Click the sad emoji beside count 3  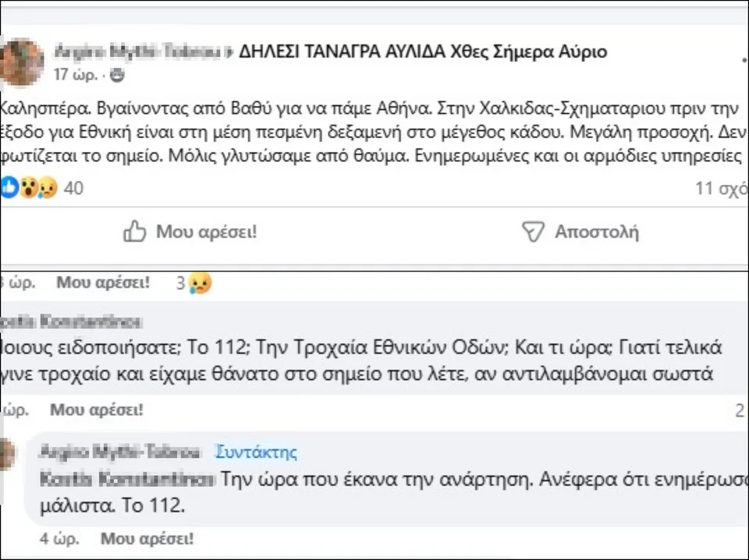coord(201,284)
